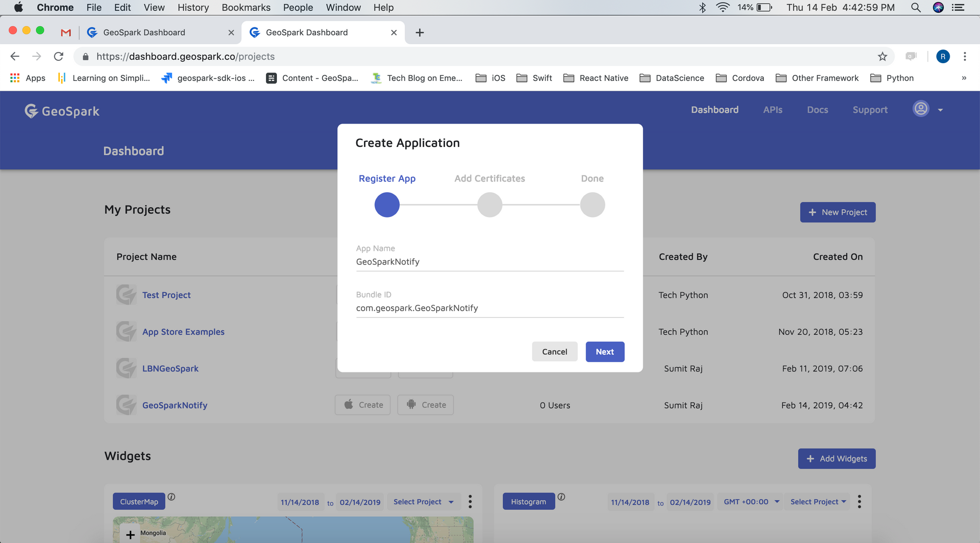Open the App Store Examples link
The height and width of the screenshot is (543, 980).
click(183, 332)
